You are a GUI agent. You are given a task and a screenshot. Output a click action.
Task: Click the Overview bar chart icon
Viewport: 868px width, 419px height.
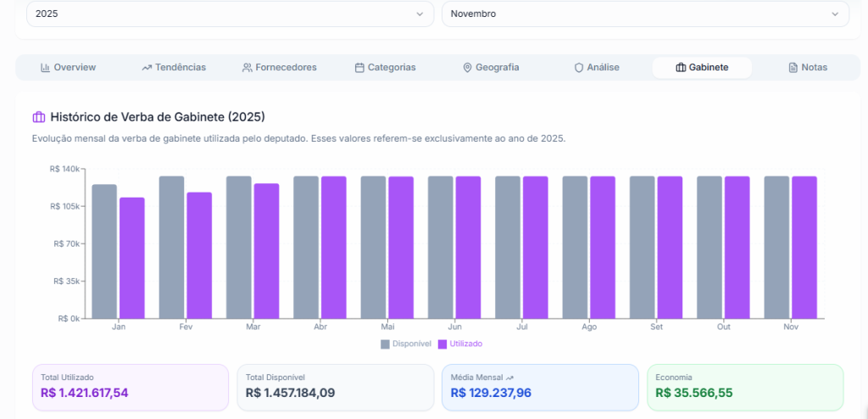tap(45, 68)
